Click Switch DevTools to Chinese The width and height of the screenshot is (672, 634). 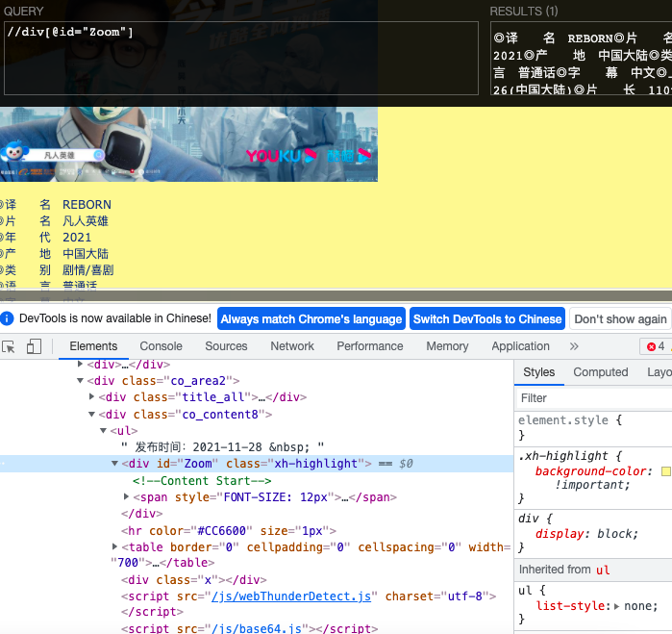tap(487, 318)
